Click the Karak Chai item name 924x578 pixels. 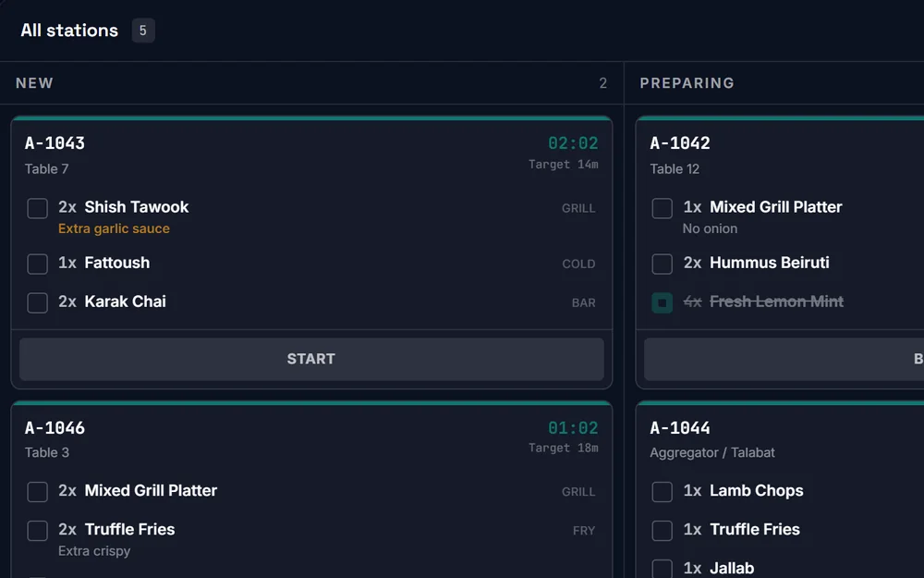click(x=126, y=301)
